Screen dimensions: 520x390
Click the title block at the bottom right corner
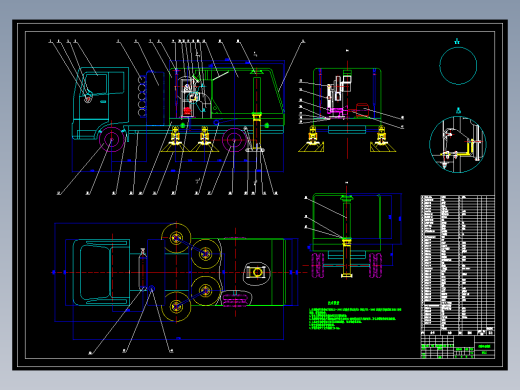tap(458, 347)
